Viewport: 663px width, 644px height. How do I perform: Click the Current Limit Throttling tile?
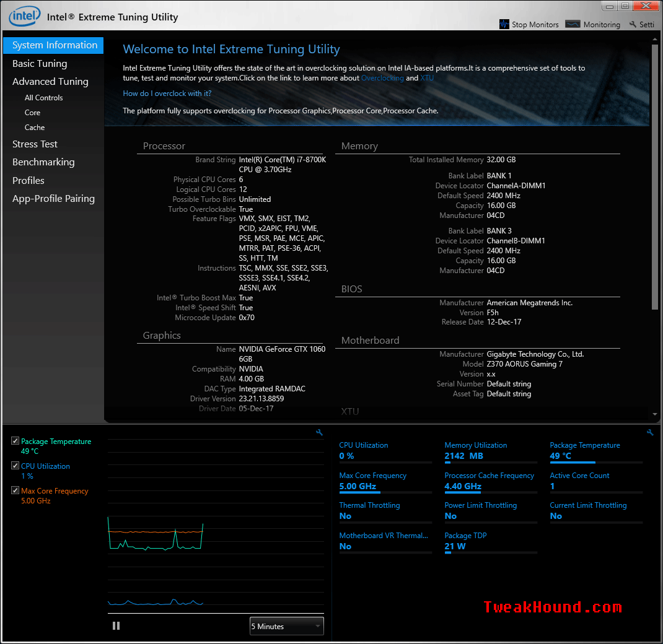595,511
